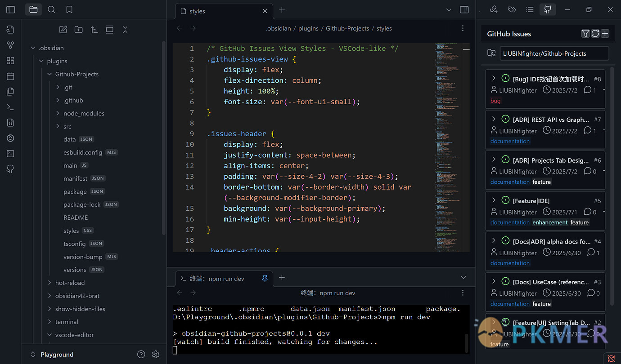
Task: Toggle the right sidebar panel
Action: 464,10
